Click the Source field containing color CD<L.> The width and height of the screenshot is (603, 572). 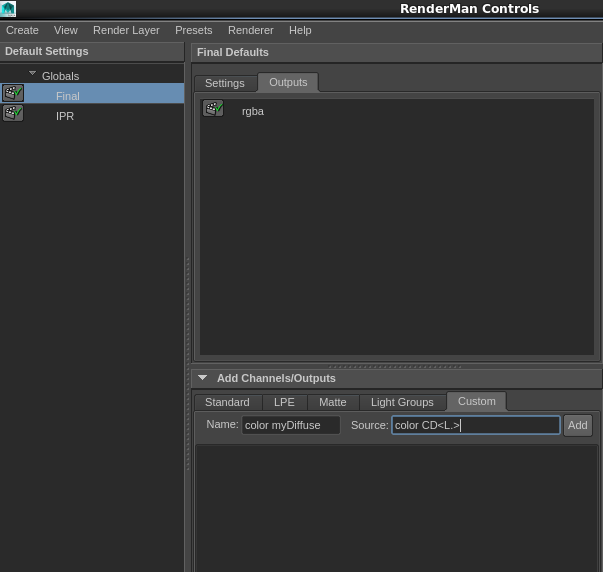476,425
